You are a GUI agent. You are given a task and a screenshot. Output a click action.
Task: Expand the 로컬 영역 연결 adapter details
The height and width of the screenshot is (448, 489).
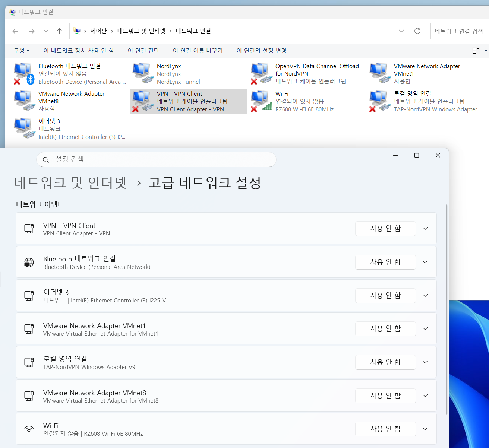pos(425,362)
